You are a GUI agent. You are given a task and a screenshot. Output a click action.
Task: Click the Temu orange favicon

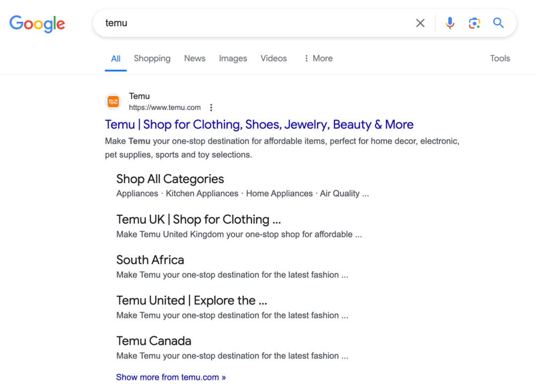coord(114,102)
